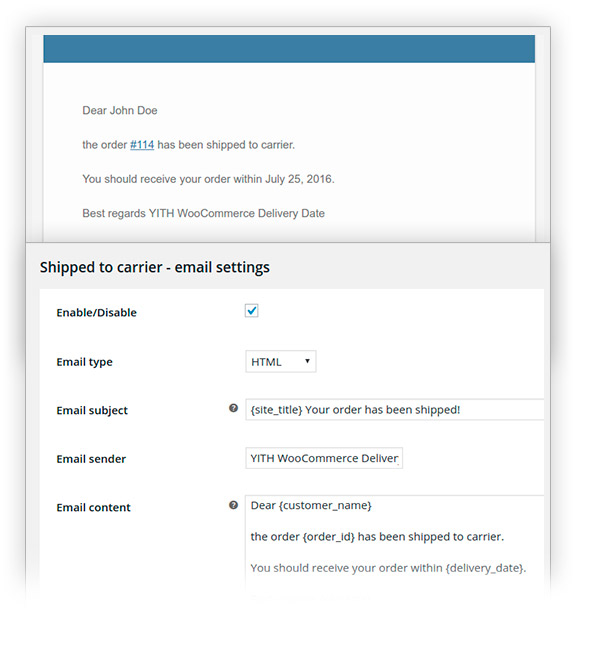Open the order #114 link
Screen dimensions: 600x666
(x=142, y=145)
